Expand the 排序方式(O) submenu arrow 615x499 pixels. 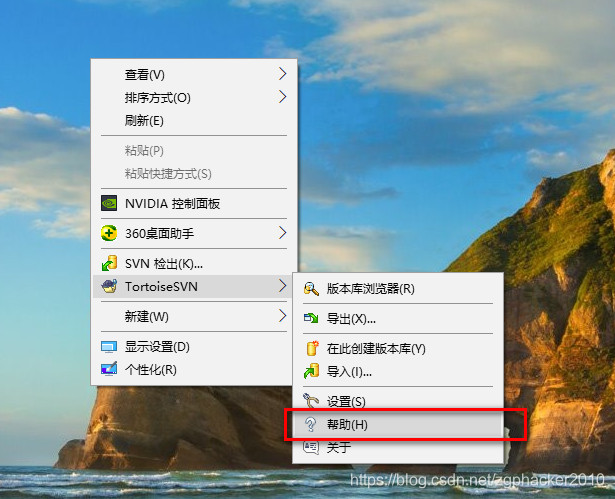pos(282,97)
